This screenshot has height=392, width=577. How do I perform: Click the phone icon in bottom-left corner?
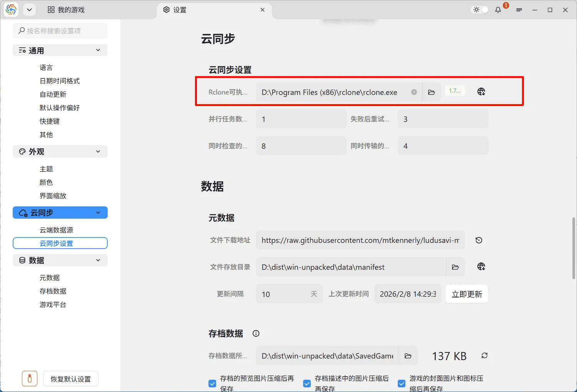point(30,378)
